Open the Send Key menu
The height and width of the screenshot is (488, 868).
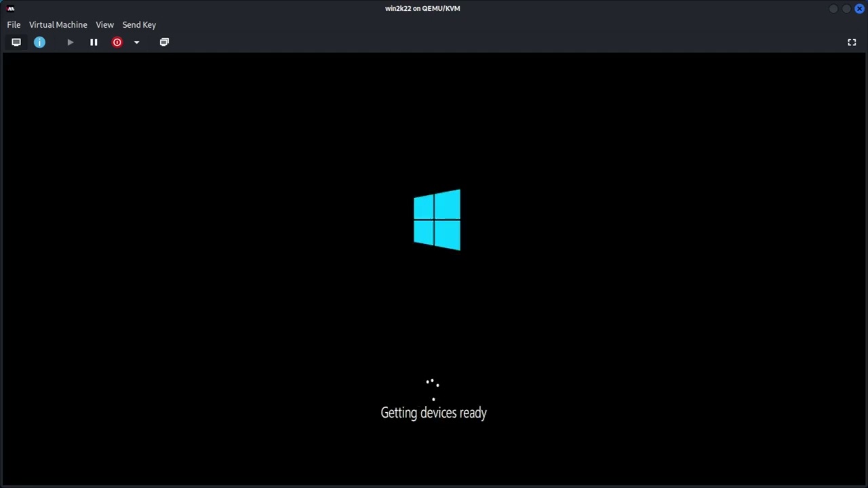tap(139, 24)
